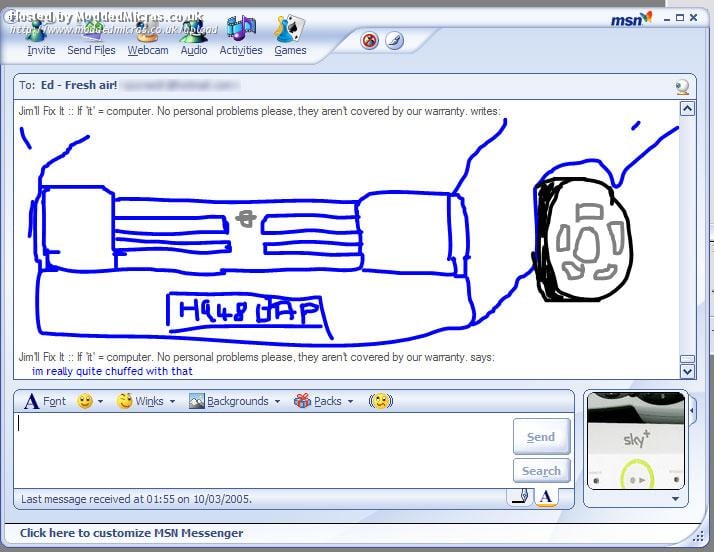
Task: Click the 'im really quite chuffed with that' message
Action: pos(112,371)
